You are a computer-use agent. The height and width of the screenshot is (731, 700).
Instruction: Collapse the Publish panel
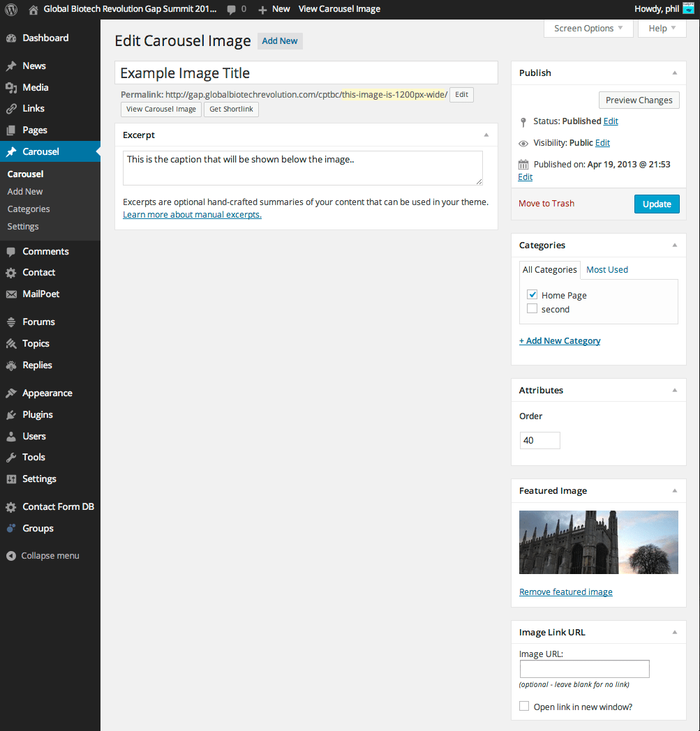coord(674,73)
